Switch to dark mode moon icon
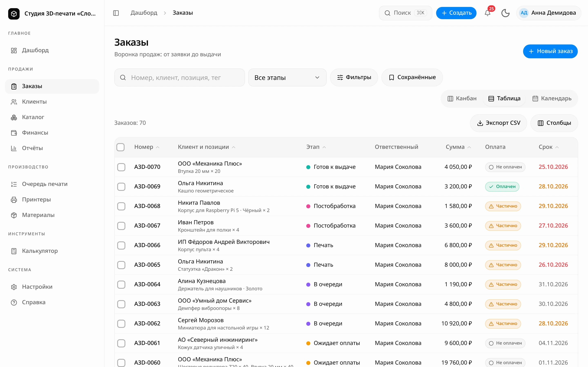This screenshot has height=367, width=588. click(505, 13)
